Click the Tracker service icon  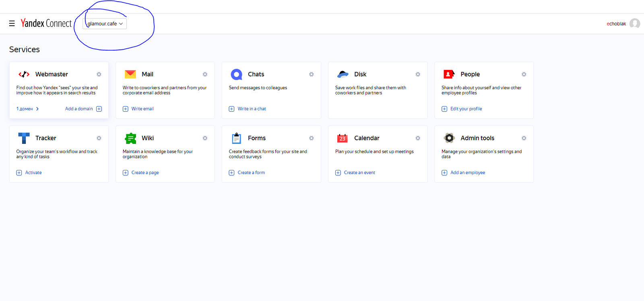24,138
